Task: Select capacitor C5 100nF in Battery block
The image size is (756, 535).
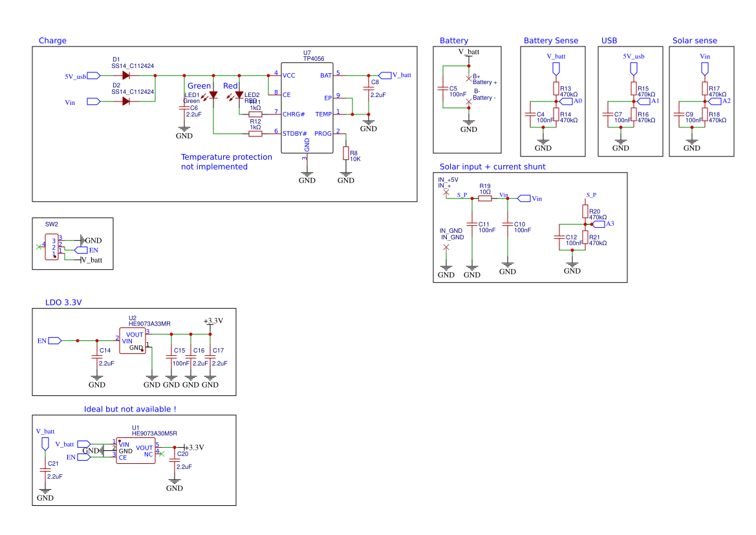Action: [x=442, y=89]
